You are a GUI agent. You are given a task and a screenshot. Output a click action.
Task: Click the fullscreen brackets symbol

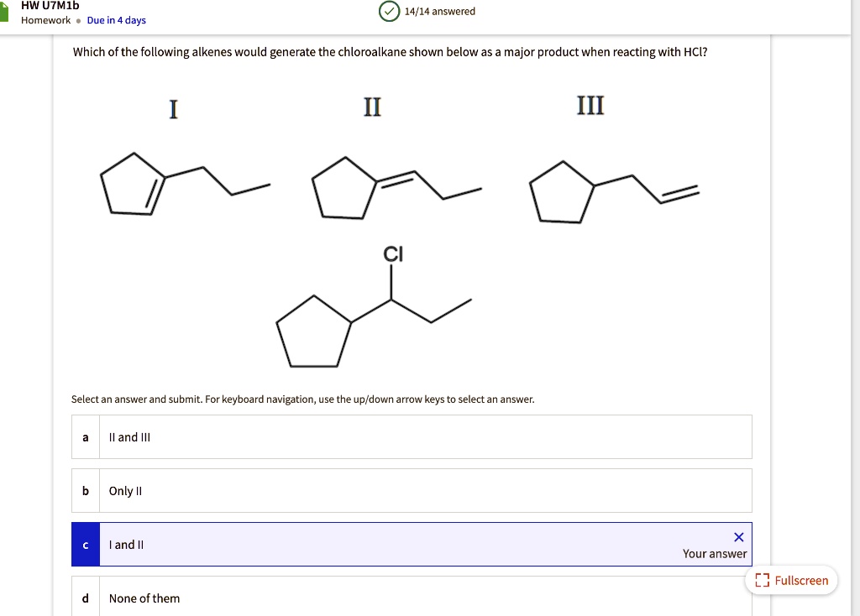[x=763, y=579]
